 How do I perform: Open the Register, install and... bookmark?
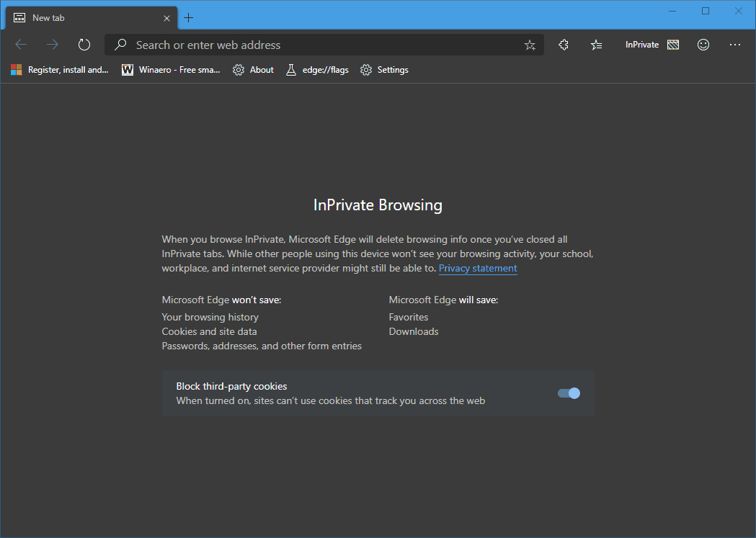59,70
